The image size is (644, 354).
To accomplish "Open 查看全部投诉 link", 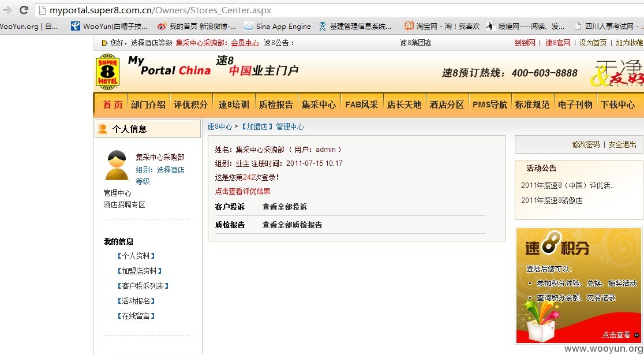I will click(x=284, y=207).
